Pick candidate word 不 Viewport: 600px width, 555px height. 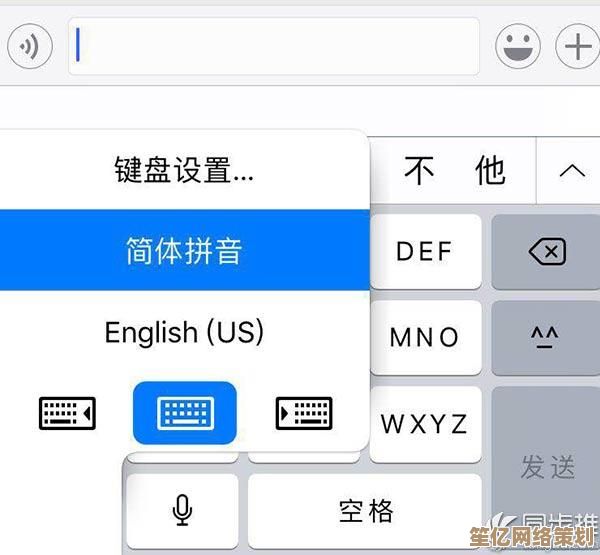coord(420,171)
